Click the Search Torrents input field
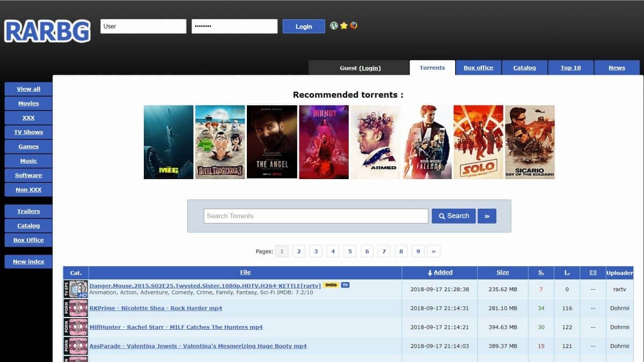This screenshot has width=644, height=362. [316, 216]
